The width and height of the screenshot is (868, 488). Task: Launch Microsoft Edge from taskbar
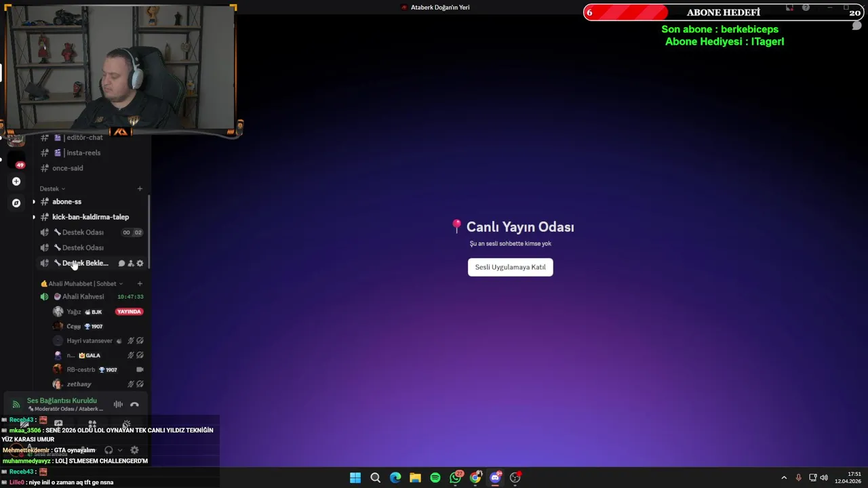(x=395, y=478)
